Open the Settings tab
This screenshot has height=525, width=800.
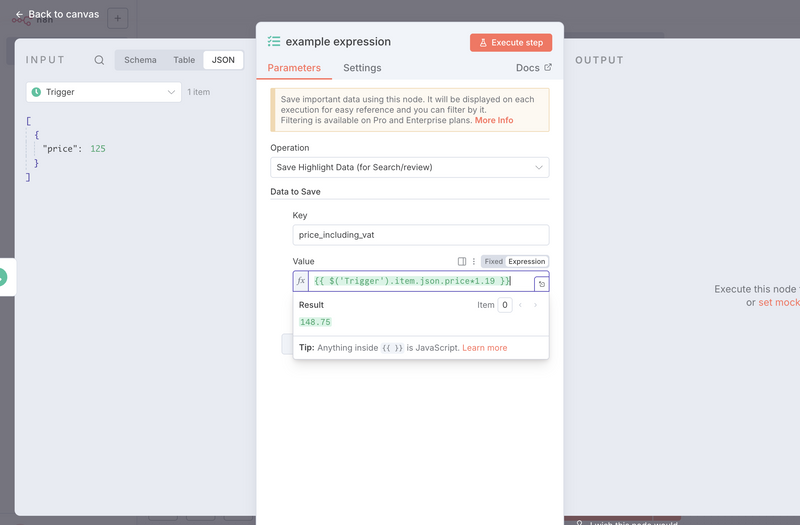(362, 68)
